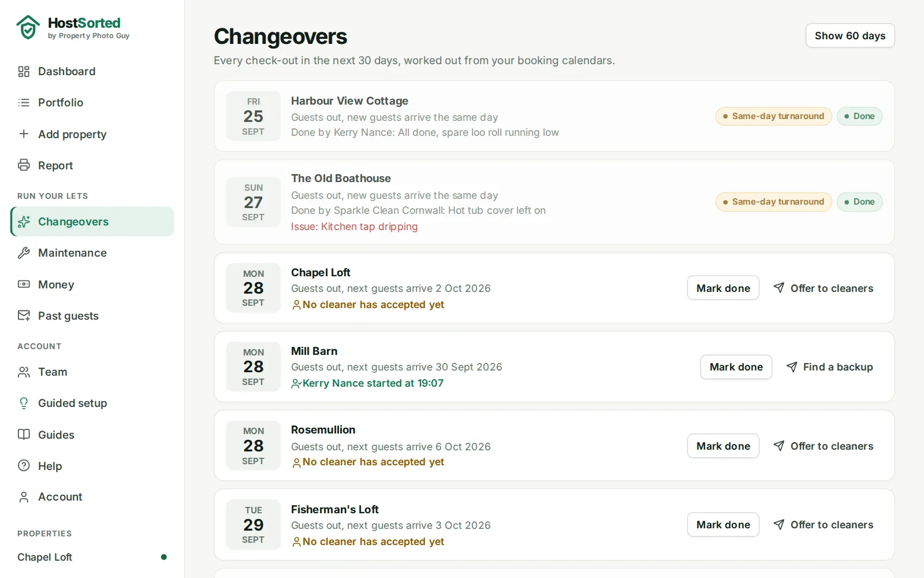The width and height of the screenshot is (924, 578).
Task: Mark the Fisherman's Loft changeover done
Action: coord(723,524)
